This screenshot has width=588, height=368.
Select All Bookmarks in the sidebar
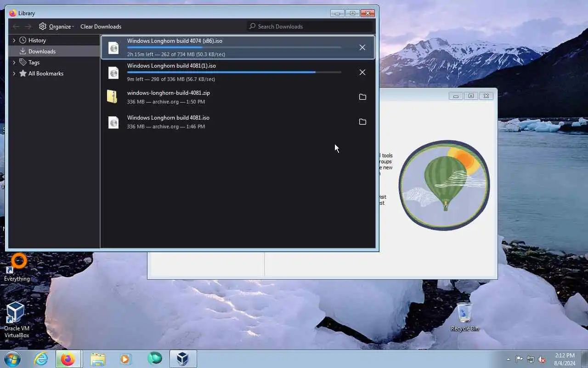click(45, 74)
